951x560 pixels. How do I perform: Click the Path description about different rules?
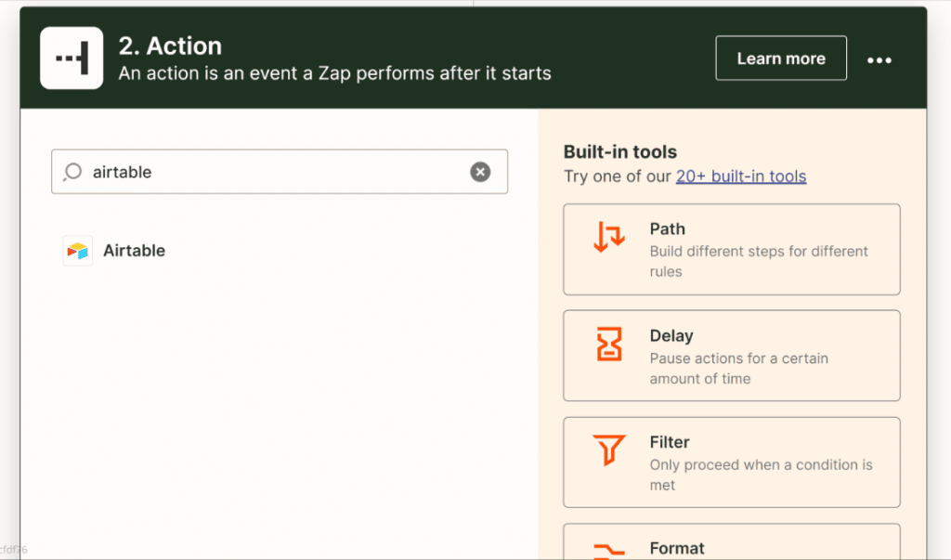[x=759, y=261]
